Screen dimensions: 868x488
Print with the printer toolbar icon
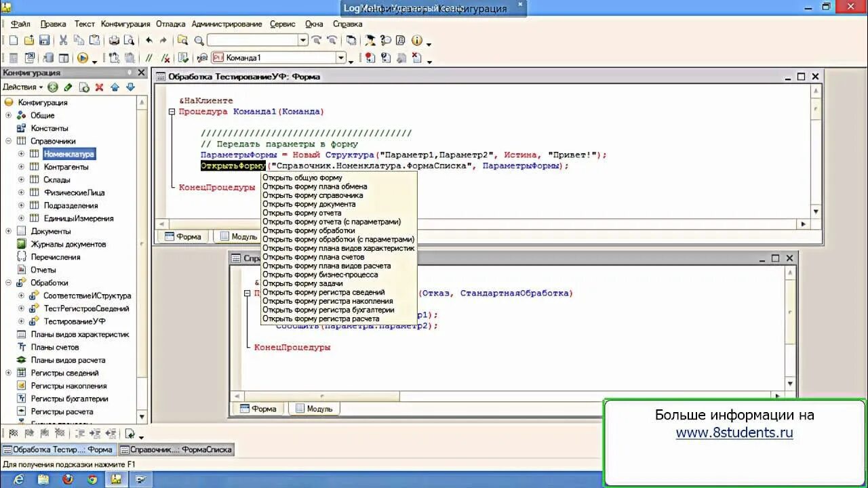(x=114, y=41)
